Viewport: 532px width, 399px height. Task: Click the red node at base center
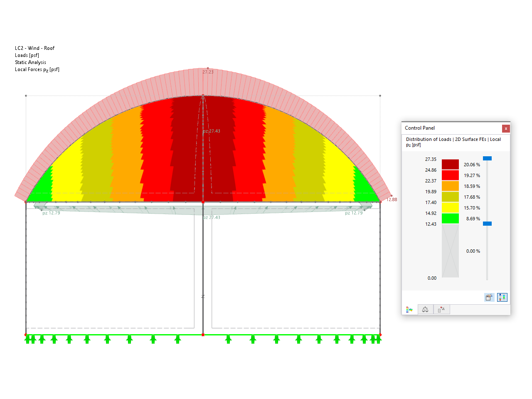click(203, 334)
